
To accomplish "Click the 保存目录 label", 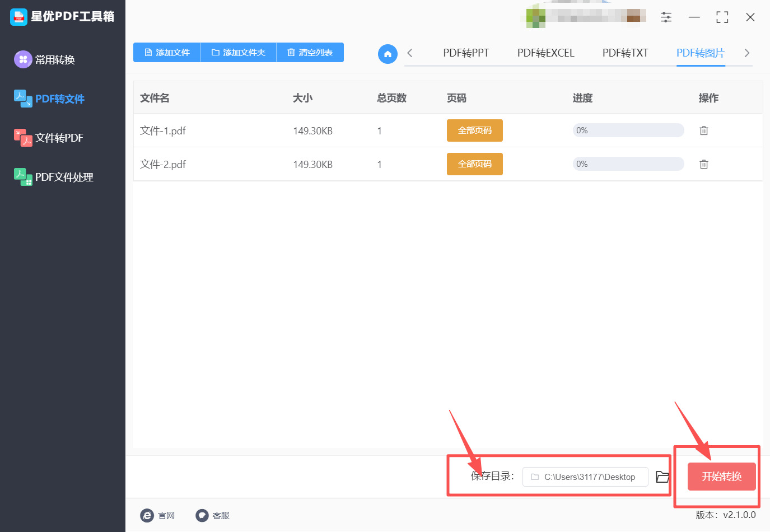I will click(492, 476).
